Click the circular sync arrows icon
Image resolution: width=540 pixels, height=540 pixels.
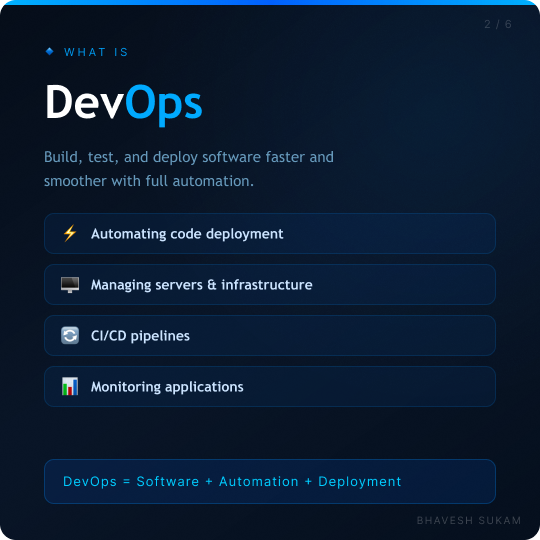pyautogui.click(x=70, y=335)
